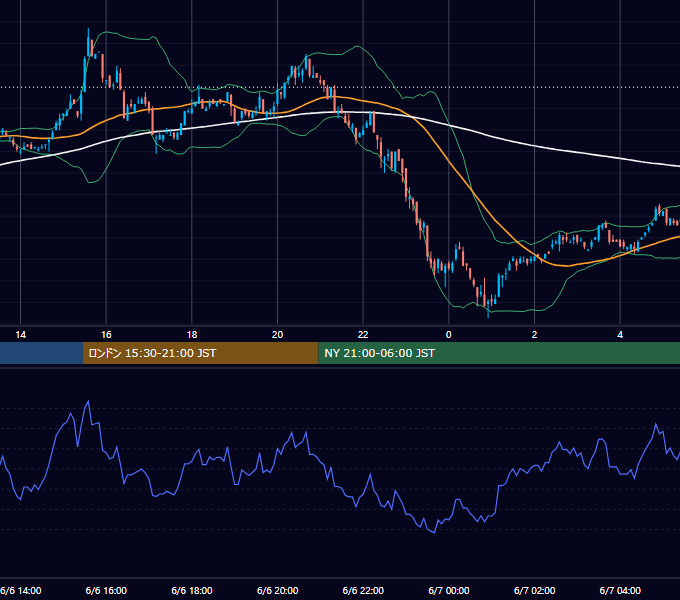
Task: Click the 6/7 00:00 date label
Action: [x=449, y=591]
